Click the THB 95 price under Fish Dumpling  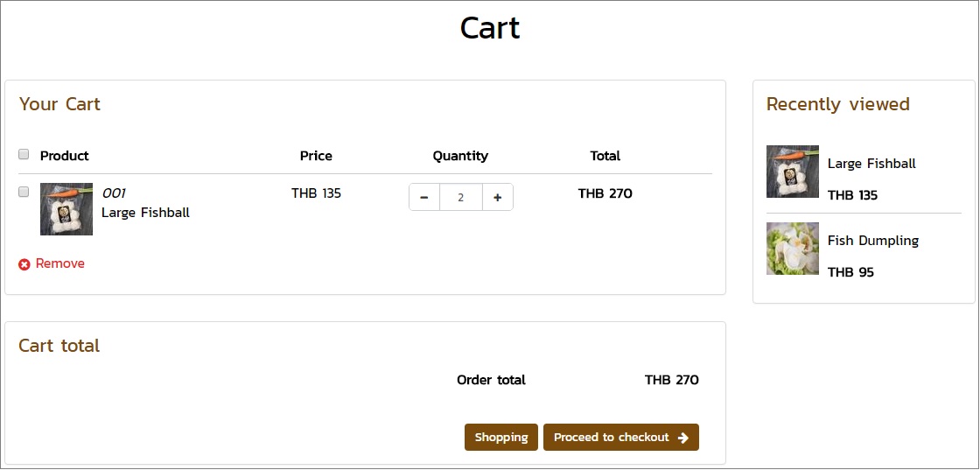tap(850, 272)
